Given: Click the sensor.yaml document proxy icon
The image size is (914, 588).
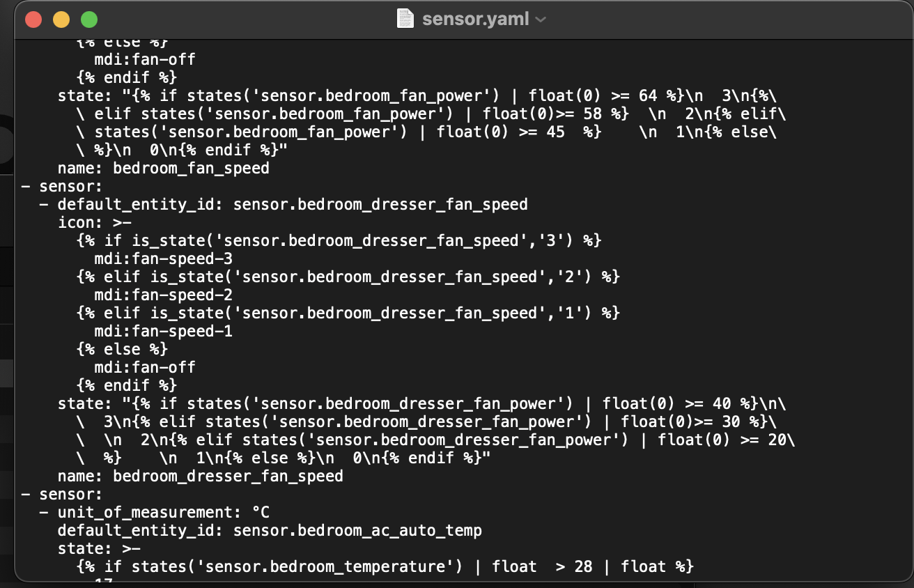Looking at the screenshot, I should point(405,19).
